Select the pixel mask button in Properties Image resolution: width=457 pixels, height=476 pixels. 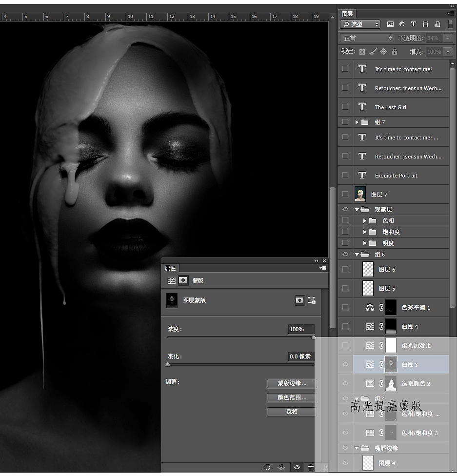click(x=299, y=300)
